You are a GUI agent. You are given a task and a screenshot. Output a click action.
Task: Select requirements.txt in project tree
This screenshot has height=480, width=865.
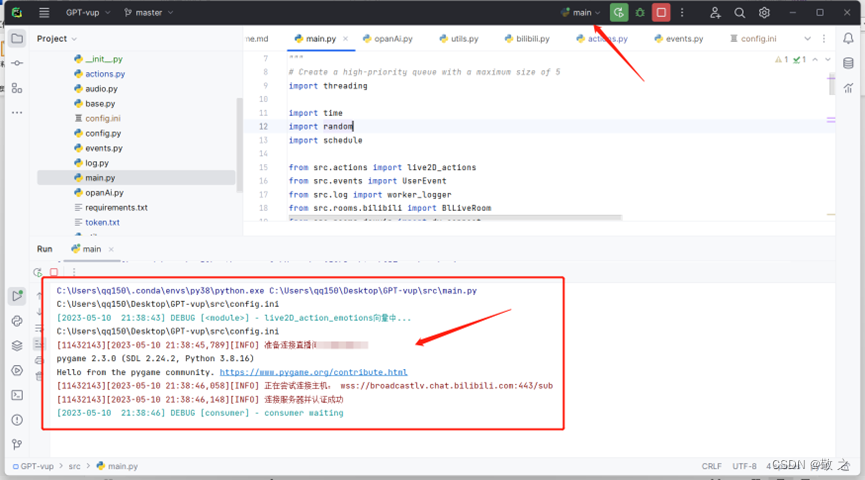111,207
